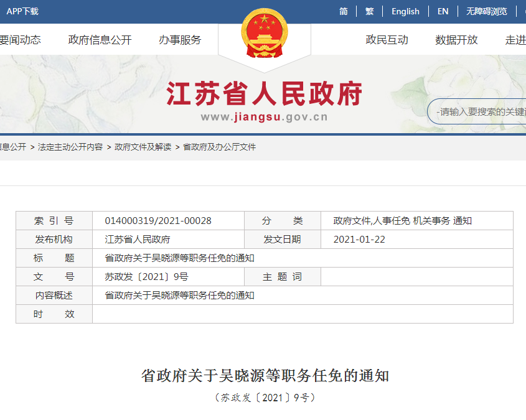Click index number 014000319/2021-00028
Image resolution: width=526 pixels, height=420 pixels.
(158, 221)
